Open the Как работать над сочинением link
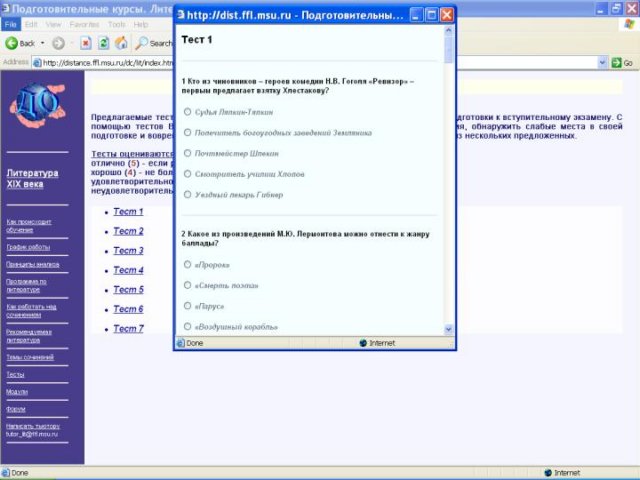Viewport: 640px width, 480px height. [x=31, y=311]
